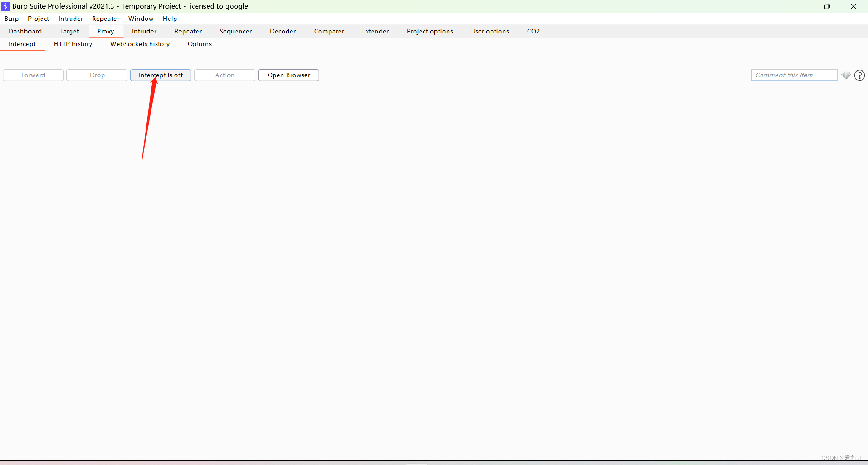Screen dimensions: 868x465
Task: Switch to the CO2 extension tab
Action: (533, 31)
